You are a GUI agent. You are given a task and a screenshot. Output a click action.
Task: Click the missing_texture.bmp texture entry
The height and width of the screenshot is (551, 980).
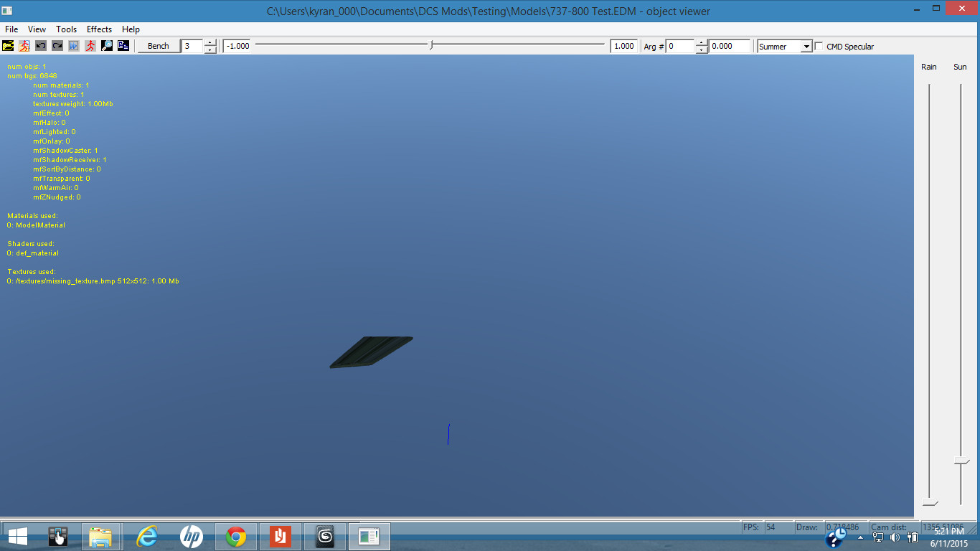93,281
